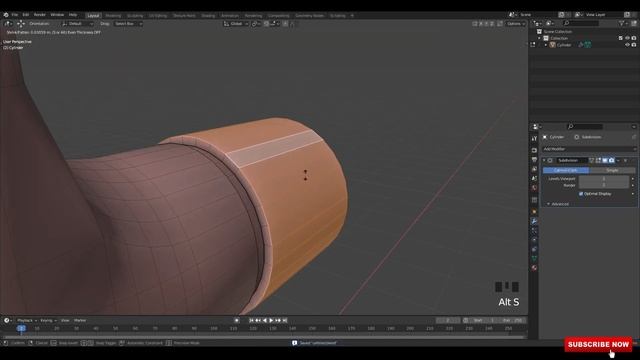Open the Modifier properties wrench tab
The width and height of the screenshot is (640, 360).
point(534,221)
